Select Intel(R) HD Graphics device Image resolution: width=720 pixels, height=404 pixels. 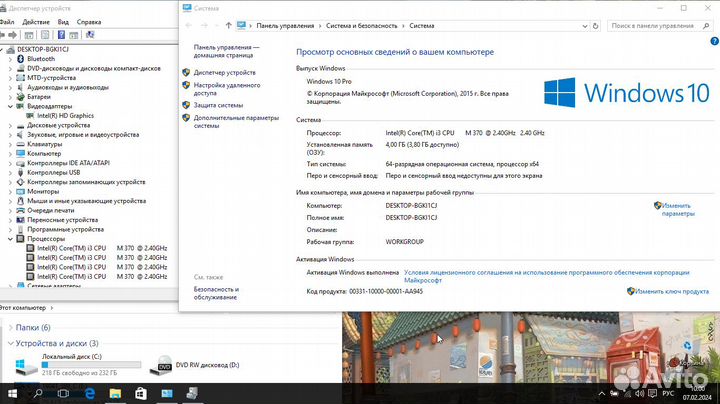click(65, 116)
